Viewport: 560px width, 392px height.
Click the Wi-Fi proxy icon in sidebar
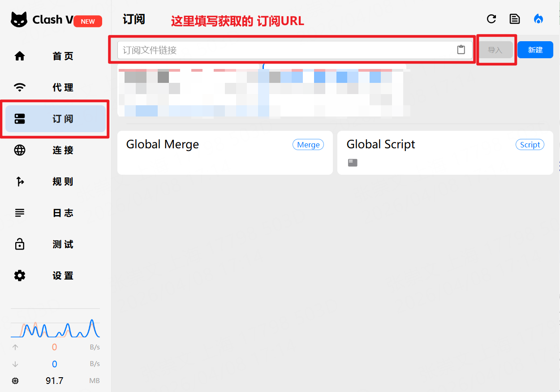20,87
